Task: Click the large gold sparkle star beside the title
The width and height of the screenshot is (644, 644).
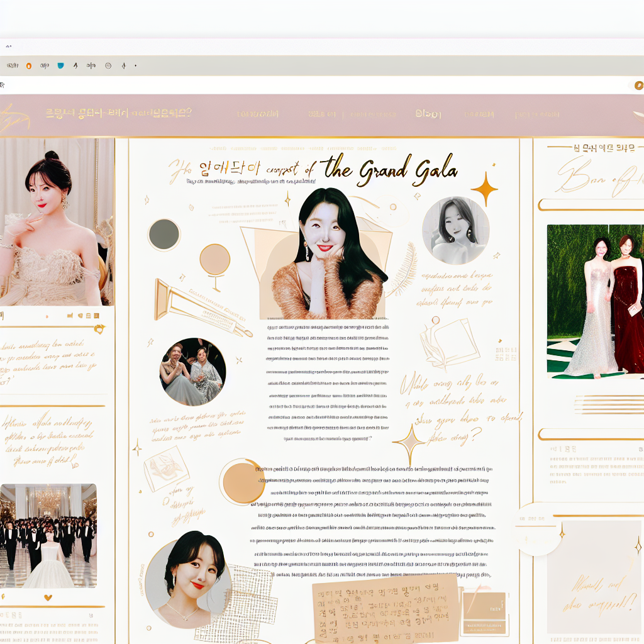Action: click(x=485, y=188)
